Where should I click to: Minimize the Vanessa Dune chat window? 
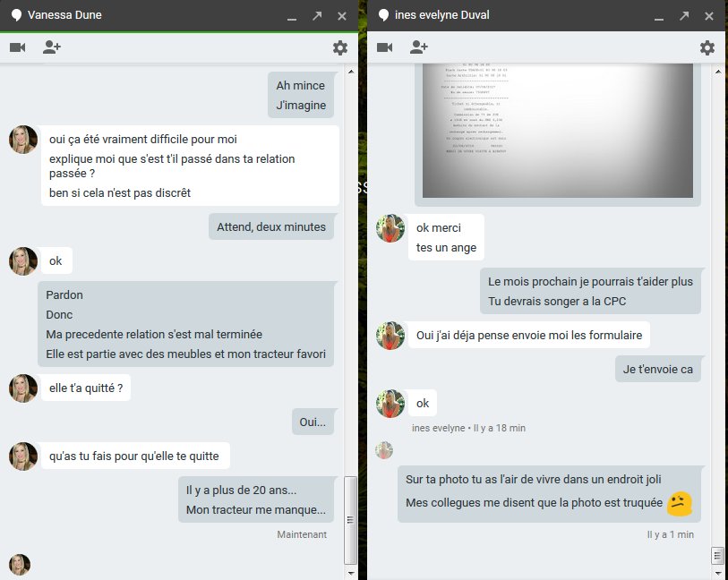[292, 16]
